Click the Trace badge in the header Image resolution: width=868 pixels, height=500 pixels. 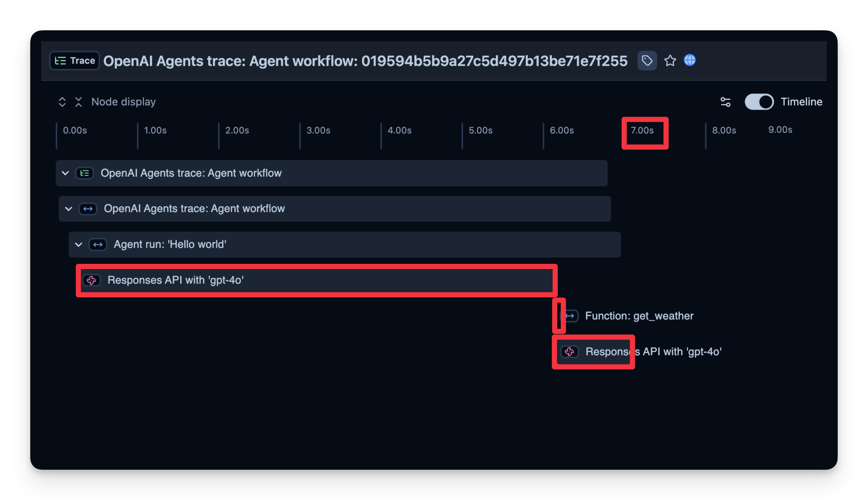[74, 61]
